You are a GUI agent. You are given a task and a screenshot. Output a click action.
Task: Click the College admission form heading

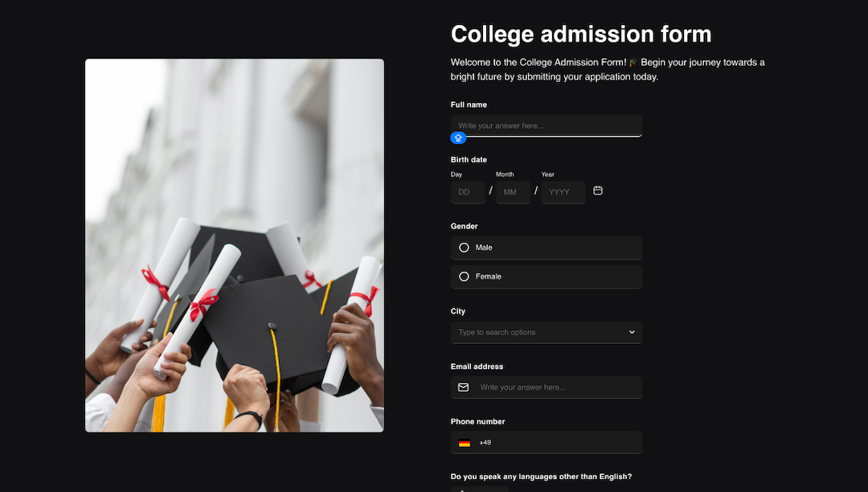click(x=580, y=34)
